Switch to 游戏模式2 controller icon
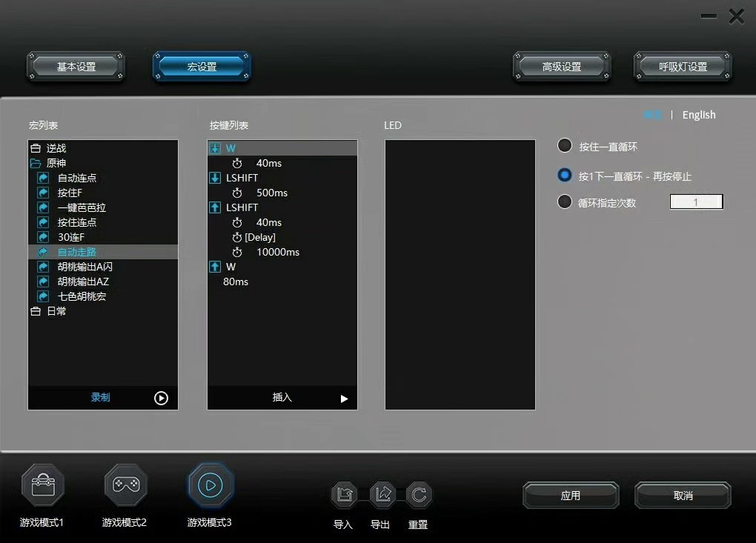This screenshot has width=756, height=543. (x=125, y=485)
